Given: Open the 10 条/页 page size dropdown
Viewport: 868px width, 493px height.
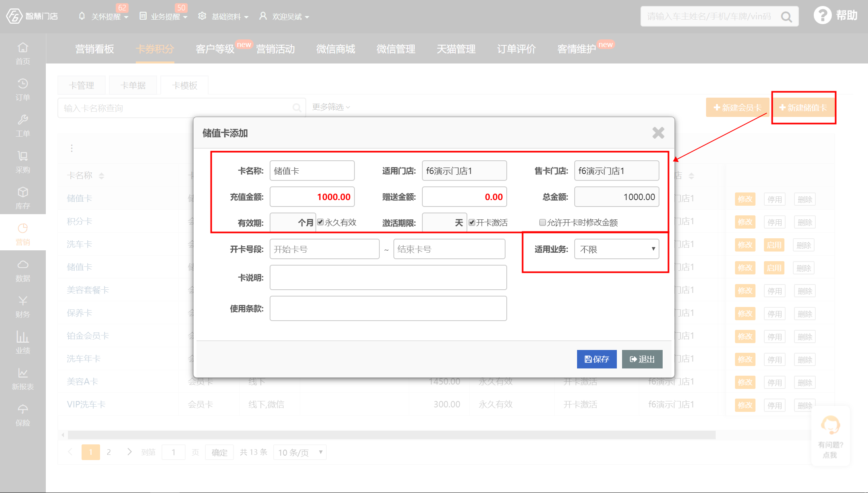Looking at the screenshot, I should click(x=300, y=452).
